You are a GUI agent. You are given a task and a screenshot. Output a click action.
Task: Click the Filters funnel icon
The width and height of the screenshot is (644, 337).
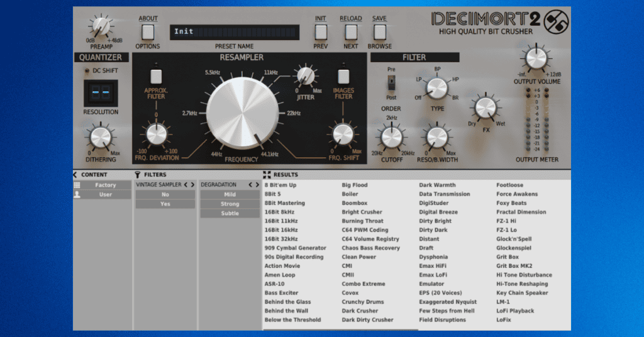click(138, 175)
